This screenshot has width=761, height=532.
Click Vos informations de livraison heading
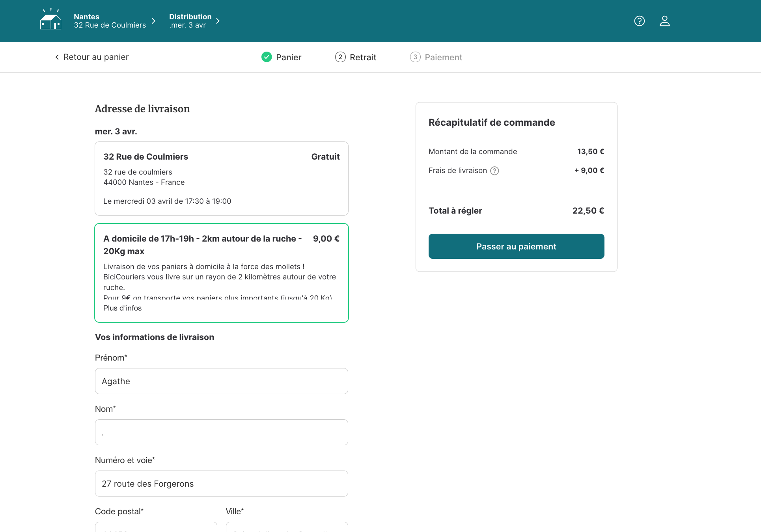click(155, 337)
